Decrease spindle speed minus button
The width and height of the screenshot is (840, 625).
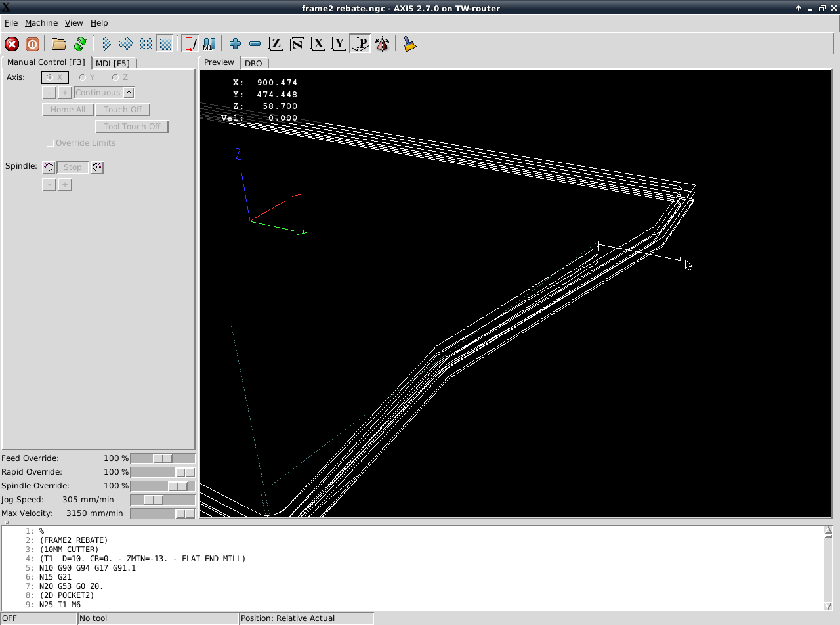click(49, 184)
